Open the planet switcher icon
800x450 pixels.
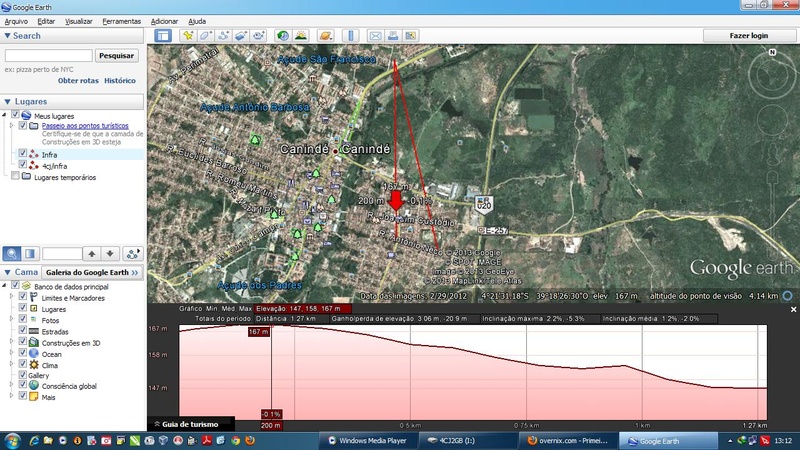(325, 36)
